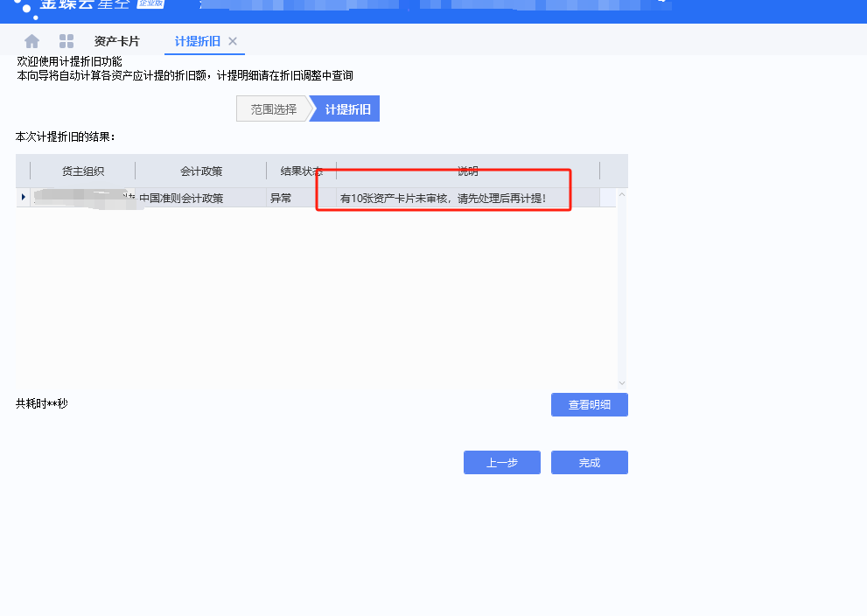Click the 查看明细 button

point(589,404)
